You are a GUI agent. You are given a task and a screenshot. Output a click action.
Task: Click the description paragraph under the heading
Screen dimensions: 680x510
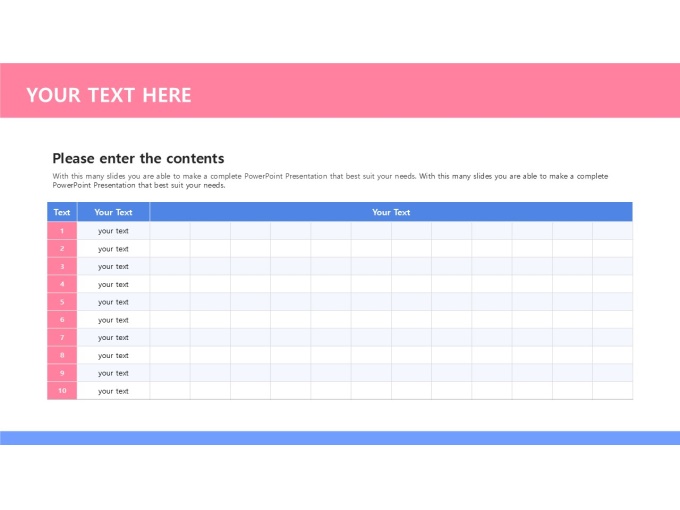(330, 180)
